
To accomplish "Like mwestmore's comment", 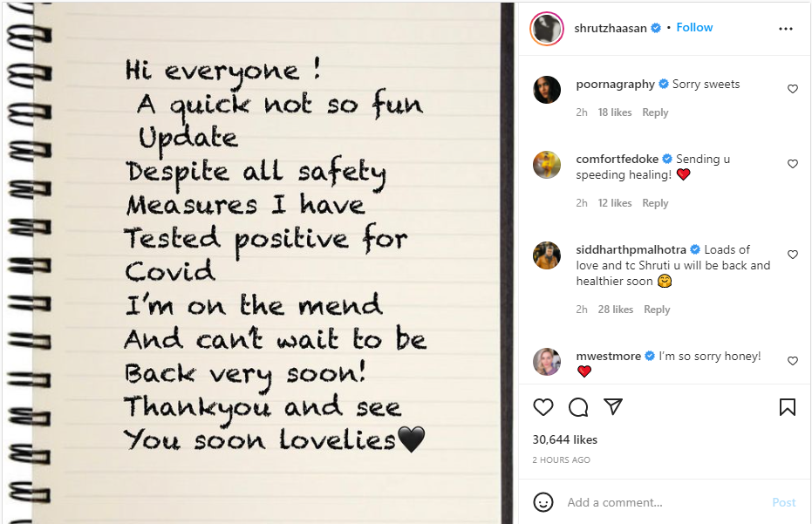I will (x=793, y=361).
